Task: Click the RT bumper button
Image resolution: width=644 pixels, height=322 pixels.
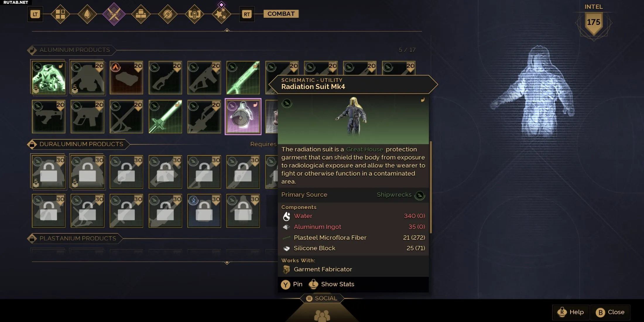Action: [x=247, y=14]
